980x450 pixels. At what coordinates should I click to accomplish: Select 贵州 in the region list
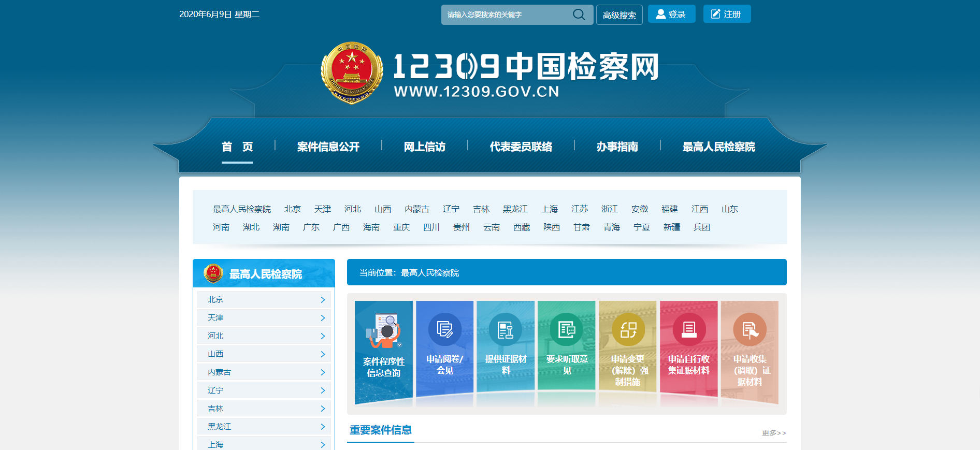[x=462, y=227]
